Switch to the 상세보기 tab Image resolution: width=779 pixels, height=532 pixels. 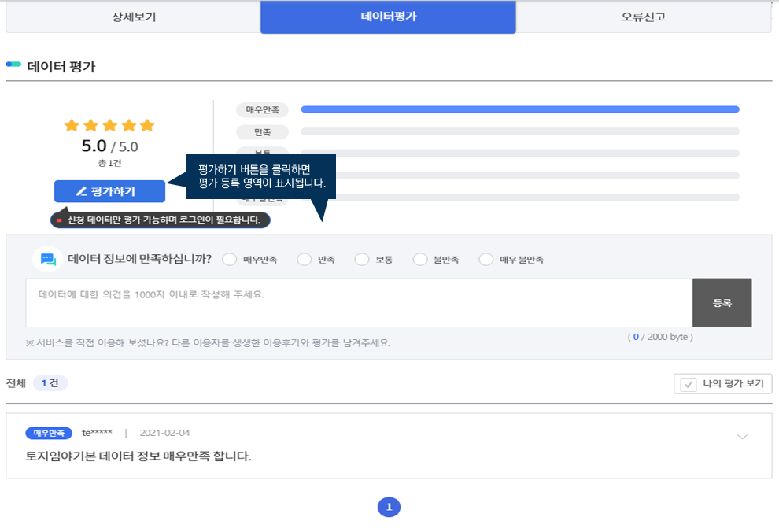pos(133,17)
